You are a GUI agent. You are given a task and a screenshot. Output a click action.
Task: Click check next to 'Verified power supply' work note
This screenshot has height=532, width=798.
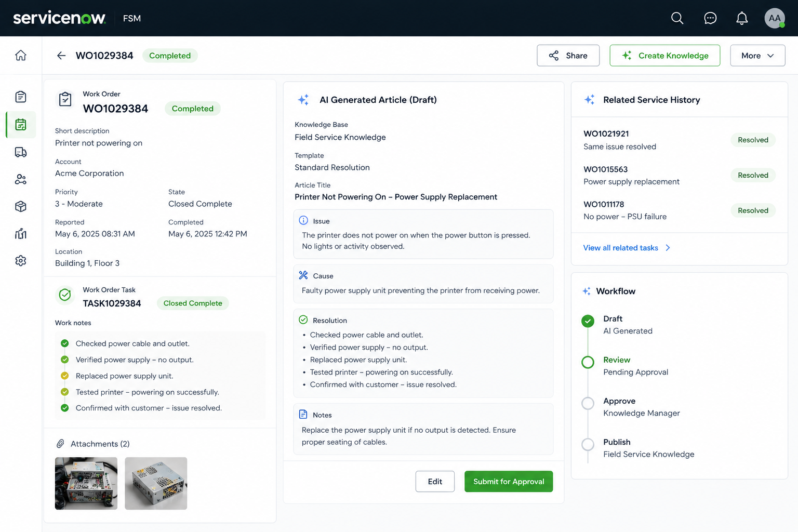tap(65, 360)
